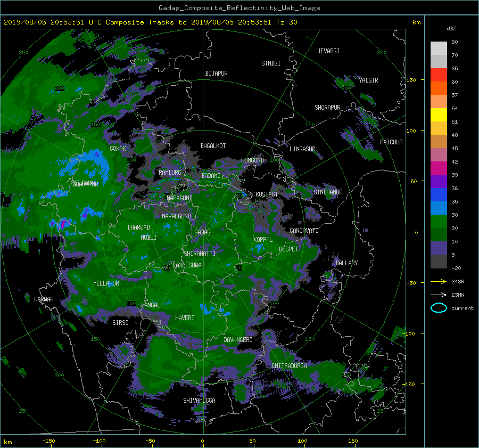Click the -20 value on dBZ scale
Image resolution: width=479 pixels, height=448 pixels.
[456, 268]
